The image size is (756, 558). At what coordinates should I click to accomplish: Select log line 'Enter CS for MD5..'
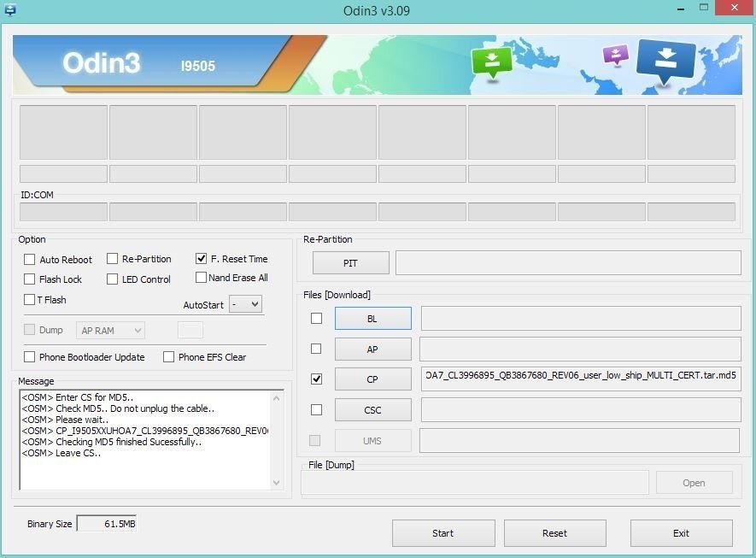pyautogui.click(x=77, y=397)
